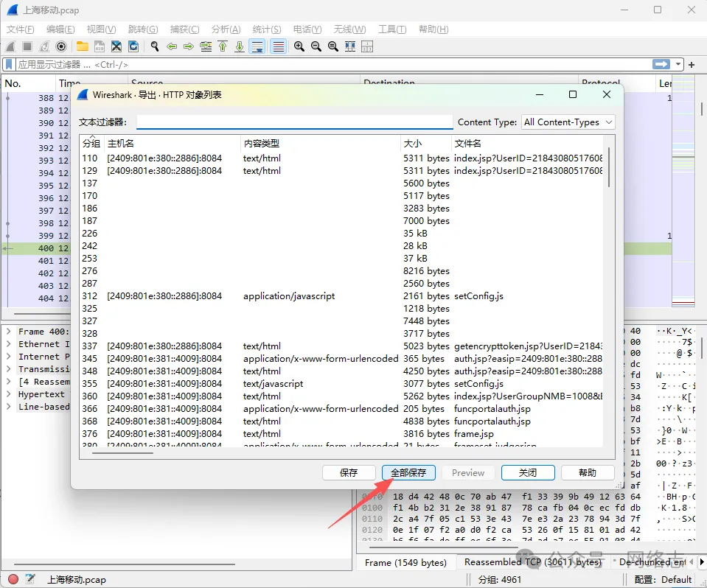
Task: Open the 分析(A) menu
Action: [x=226, y=29]
